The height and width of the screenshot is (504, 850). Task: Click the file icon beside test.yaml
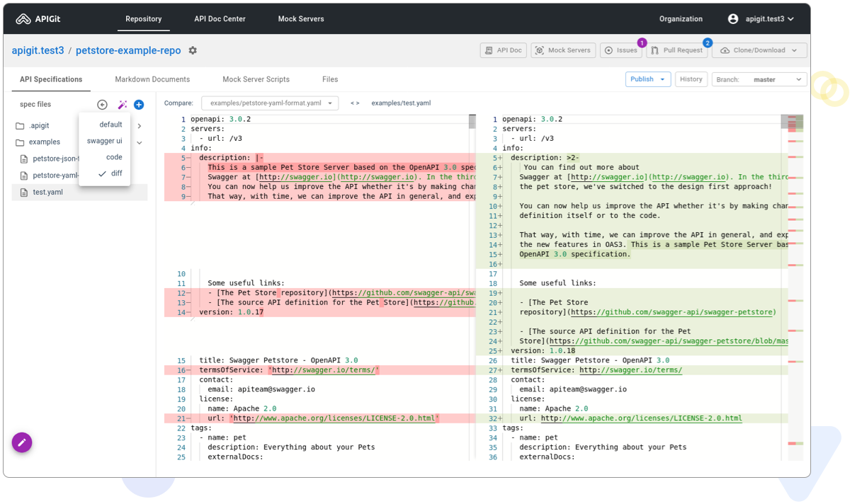(x=24, y=193)
